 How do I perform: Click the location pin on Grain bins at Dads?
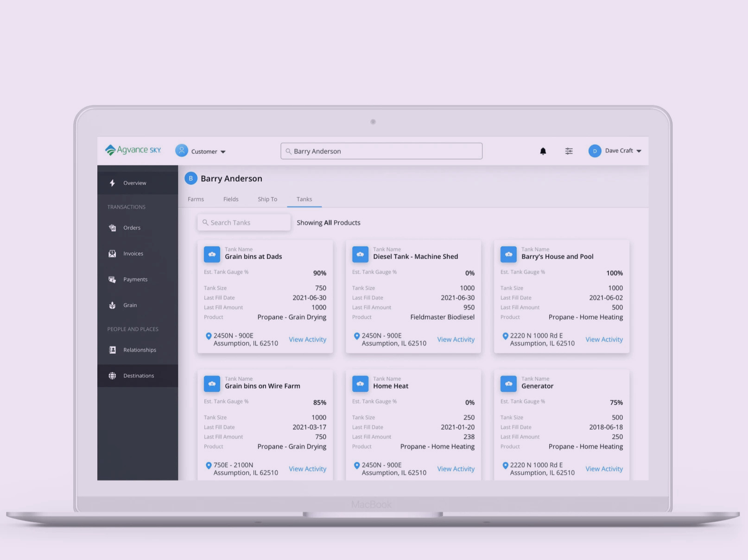209,336
